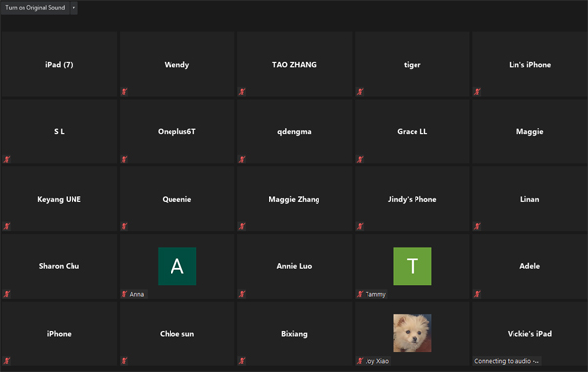The height and width of the screenshot is (372, 588).
Task: Click Keyang UNE's muted microphone icon
Action: [7, 227]
